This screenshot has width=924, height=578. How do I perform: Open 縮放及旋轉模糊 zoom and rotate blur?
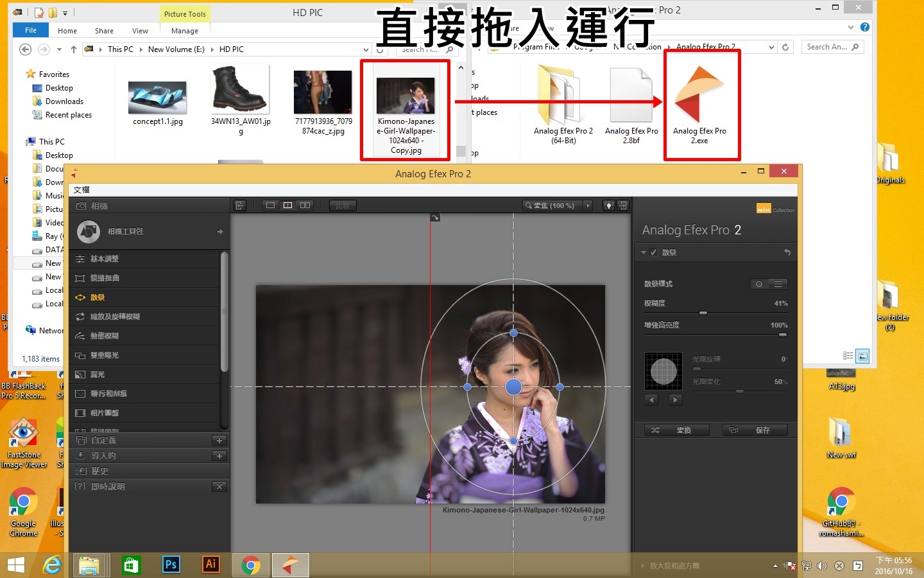click(x=144, y=317)
